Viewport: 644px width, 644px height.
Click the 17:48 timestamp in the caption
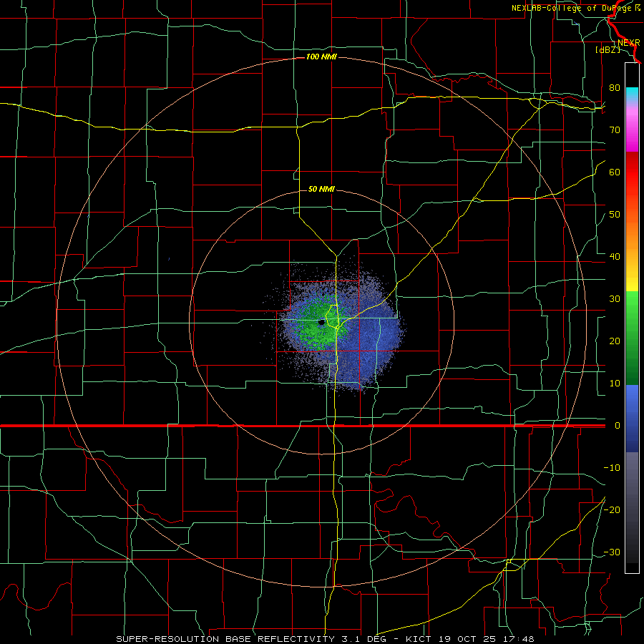coord(517,639)
